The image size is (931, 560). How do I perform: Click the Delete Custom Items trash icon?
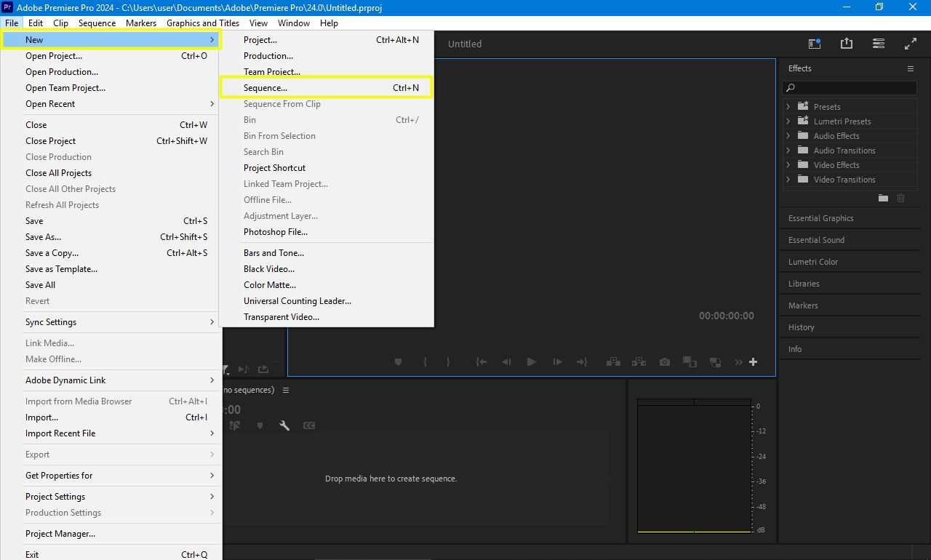click(x=900, y=198)
